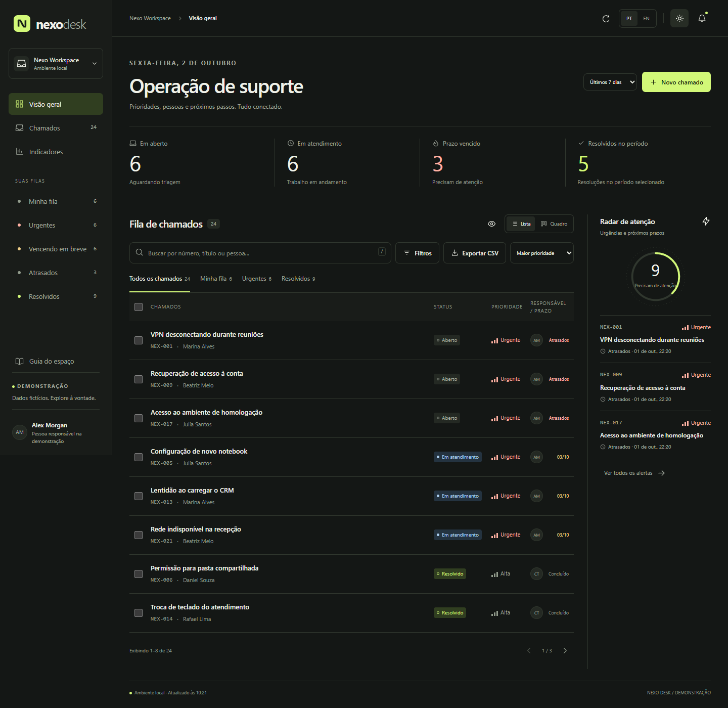The image size is (728, 708).
Task: Check the Recuperação de acesso à conta row
Action: (x=139, y=379)
